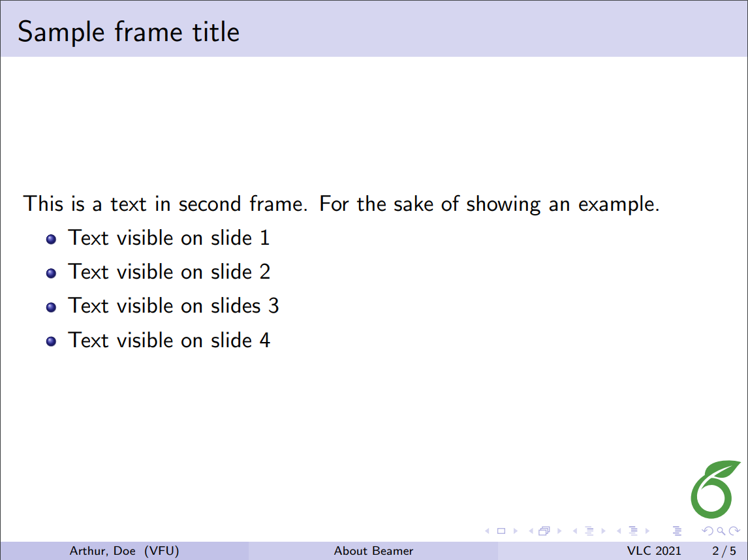Click the section navigation lines icon

tap(632, 531)
